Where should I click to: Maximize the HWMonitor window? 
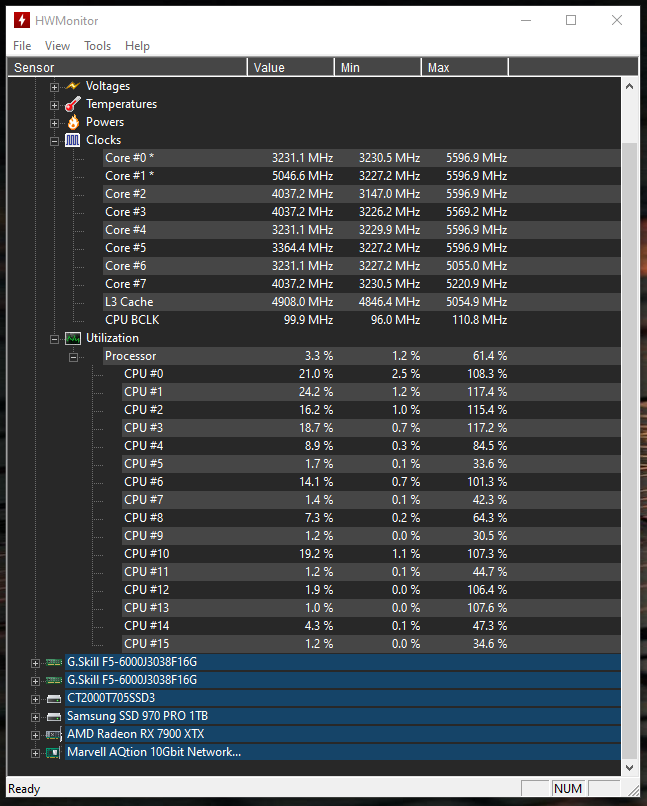(571, 20)
